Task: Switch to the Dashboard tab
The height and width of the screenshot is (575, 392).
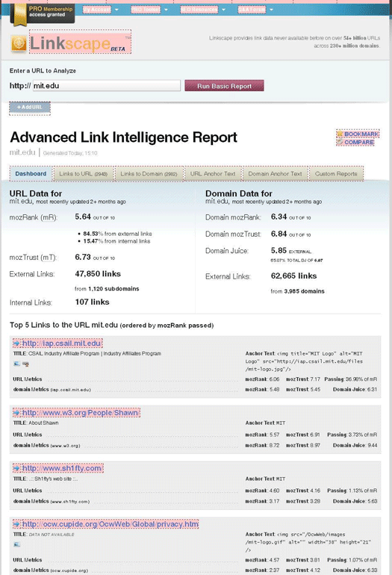Action: click(x=31, y=174)
